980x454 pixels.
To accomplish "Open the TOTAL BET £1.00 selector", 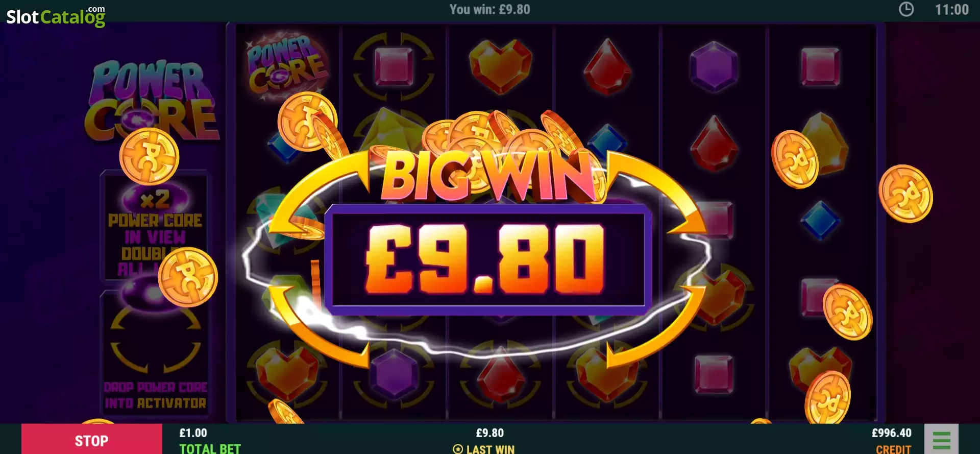I will pos(210,441).
